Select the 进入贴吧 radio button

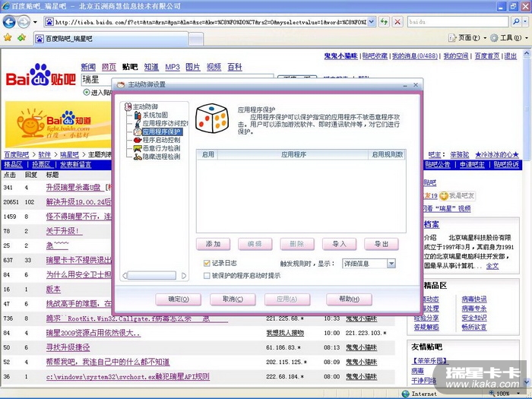(x=87, y=92)
